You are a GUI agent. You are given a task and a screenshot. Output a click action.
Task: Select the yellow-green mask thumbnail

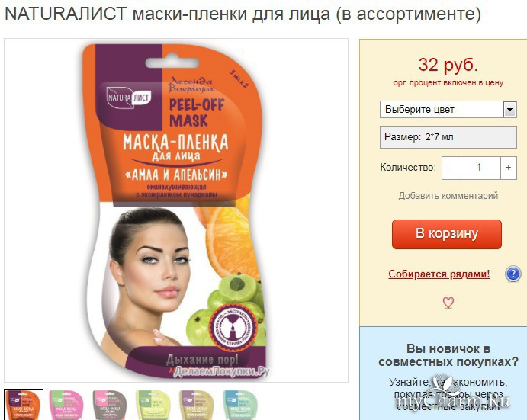(153, 405)
